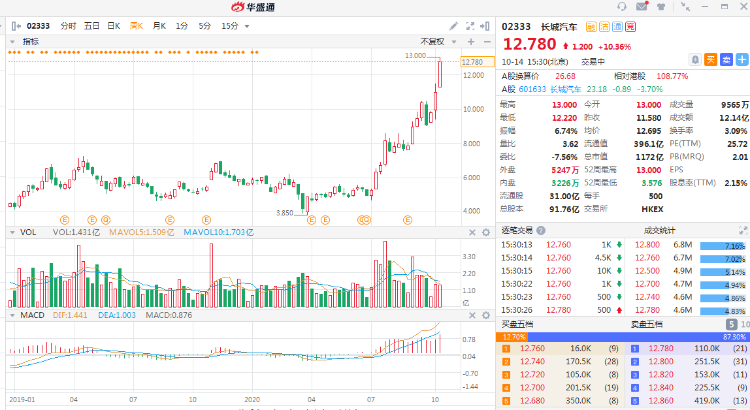Switch to 月K monthly candlestick
Viewport: 750px width, 410px height.
pyautogui.click(x=159, y=26)
